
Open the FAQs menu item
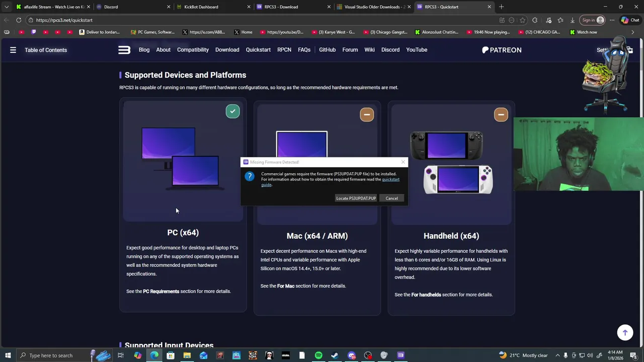(304, 50)
